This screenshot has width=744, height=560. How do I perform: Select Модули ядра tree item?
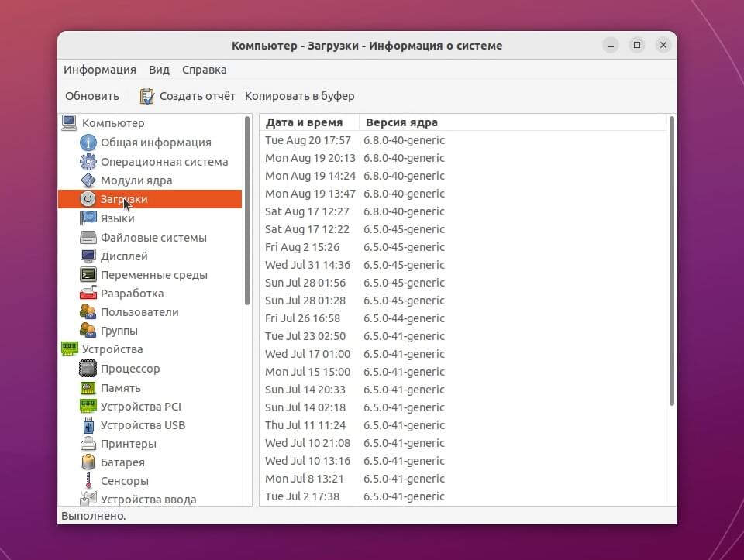[136, 180]
